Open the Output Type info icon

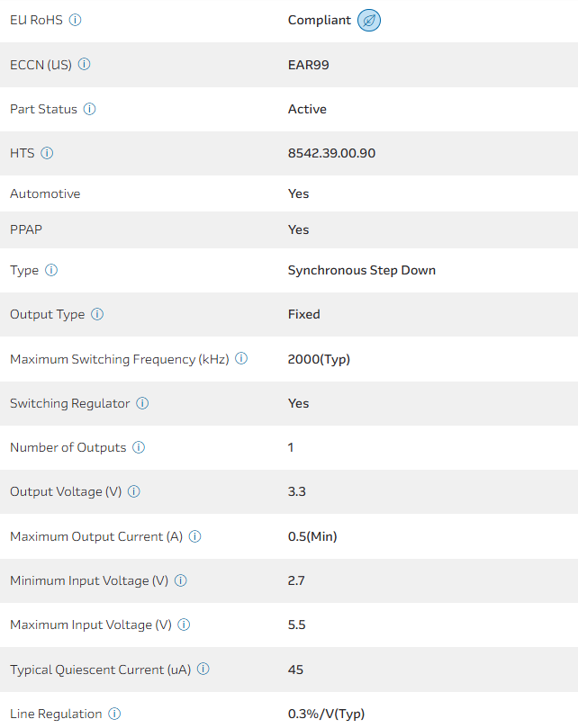97,314
